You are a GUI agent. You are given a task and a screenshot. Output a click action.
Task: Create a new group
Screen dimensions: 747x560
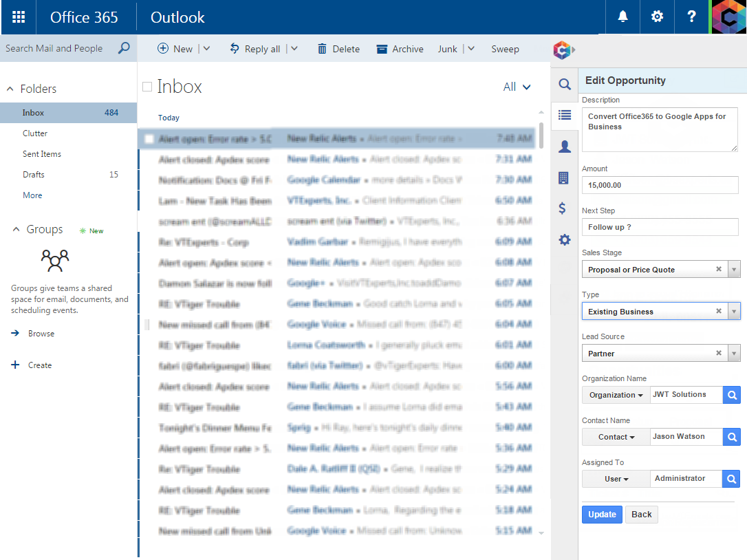click(x=32, y=365)
